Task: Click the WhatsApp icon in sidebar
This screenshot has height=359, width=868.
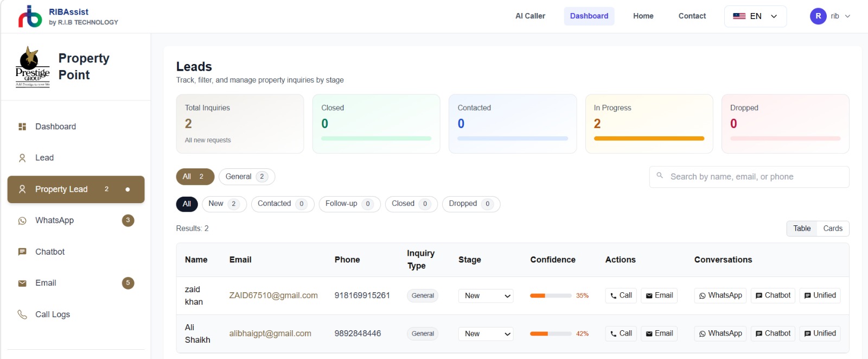Action: (22, 221)
